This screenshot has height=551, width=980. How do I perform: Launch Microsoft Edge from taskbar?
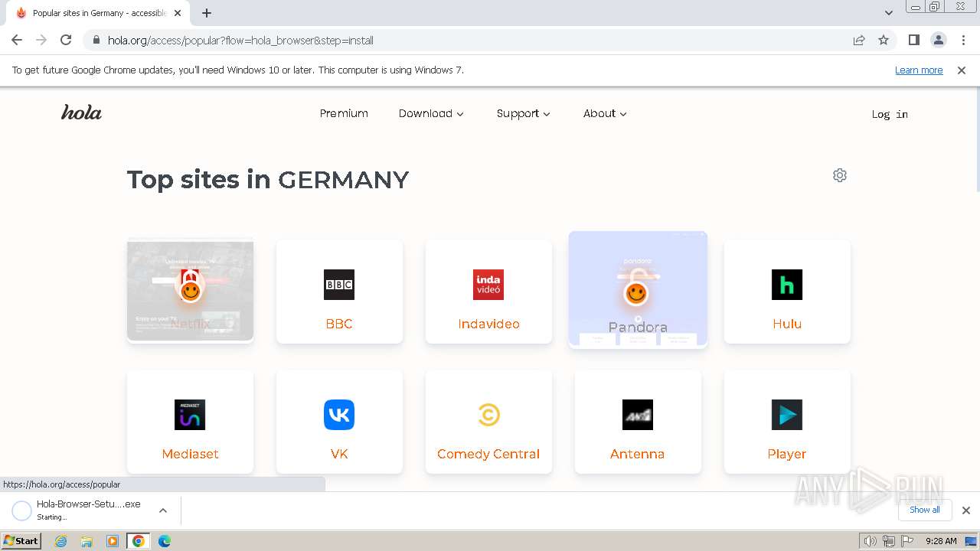[x=165, y=541]
